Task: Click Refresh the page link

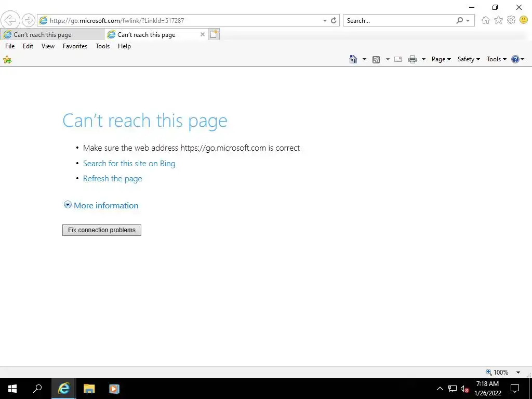Action: click(112, 179)
